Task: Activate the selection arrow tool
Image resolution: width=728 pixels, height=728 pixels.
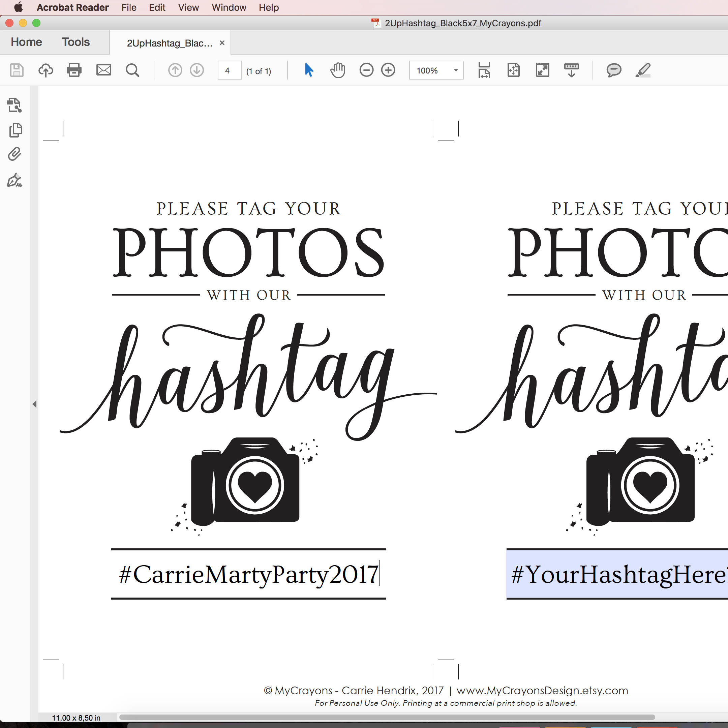Action: tap(309, 70)
